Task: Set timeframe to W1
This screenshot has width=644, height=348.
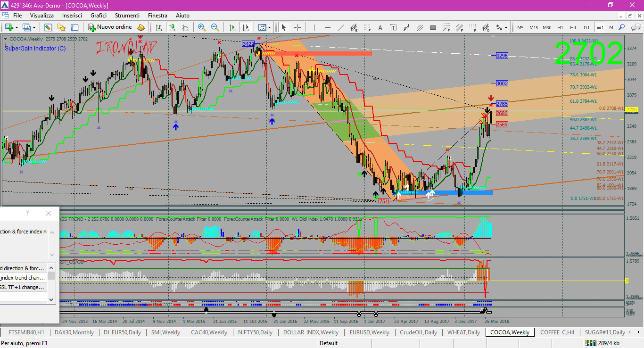Action: point(600,27)
